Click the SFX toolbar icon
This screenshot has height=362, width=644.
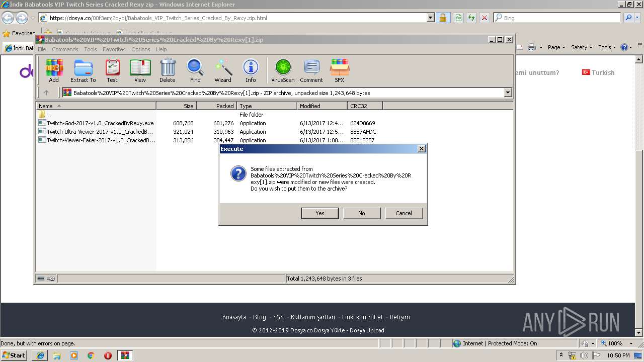(x=340, y=70)
